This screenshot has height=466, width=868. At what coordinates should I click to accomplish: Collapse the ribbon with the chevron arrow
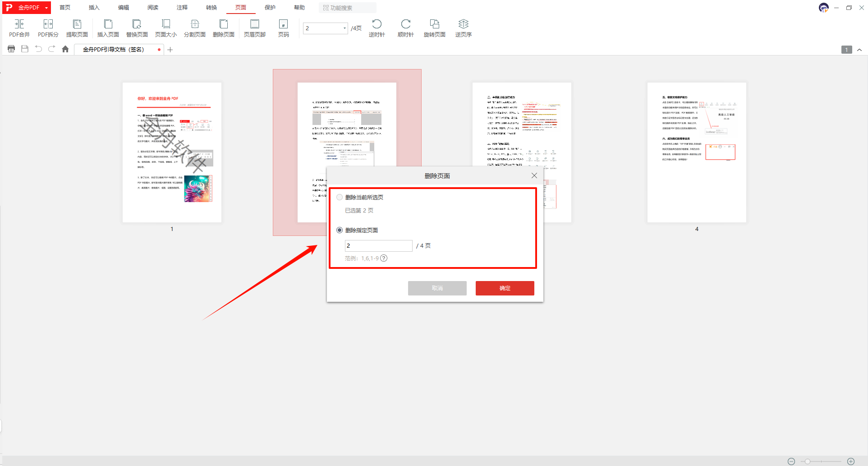point(859,50)
